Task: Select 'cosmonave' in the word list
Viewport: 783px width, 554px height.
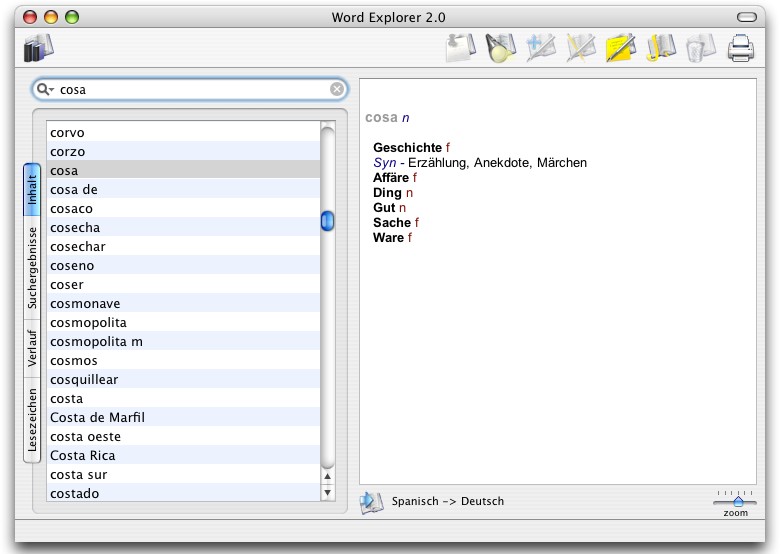Action: click(x=183, y=303)
